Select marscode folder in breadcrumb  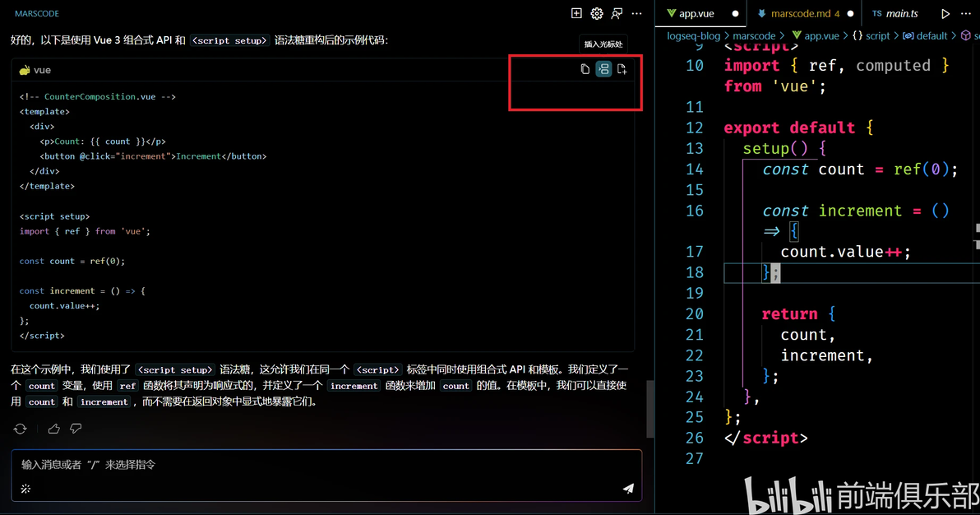754,35
